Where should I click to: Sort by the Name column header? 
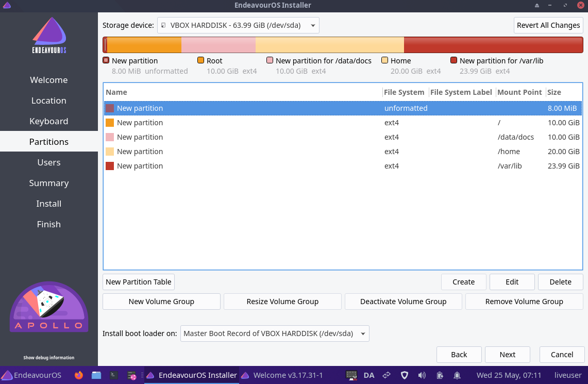pyautogui.click(x=243, y=92)
